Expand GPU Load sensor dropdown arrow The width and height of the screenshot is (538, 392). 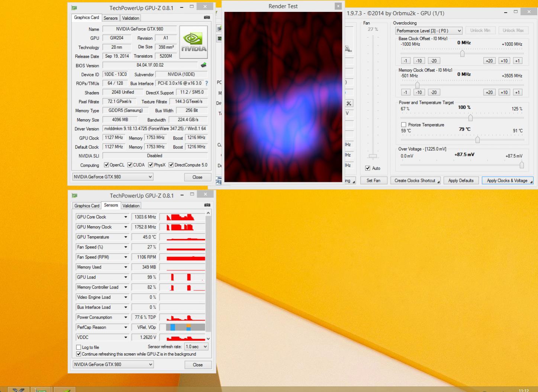126,277
